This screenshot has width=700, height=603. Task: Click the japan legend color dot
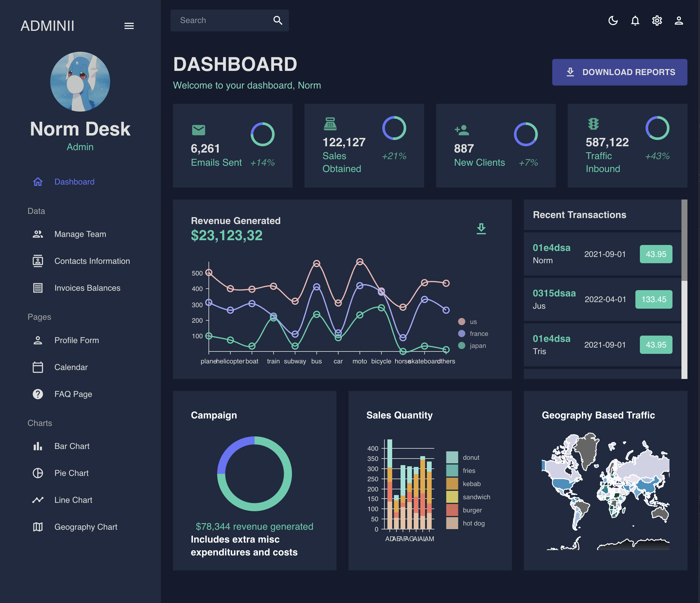(x=462, y=345)
